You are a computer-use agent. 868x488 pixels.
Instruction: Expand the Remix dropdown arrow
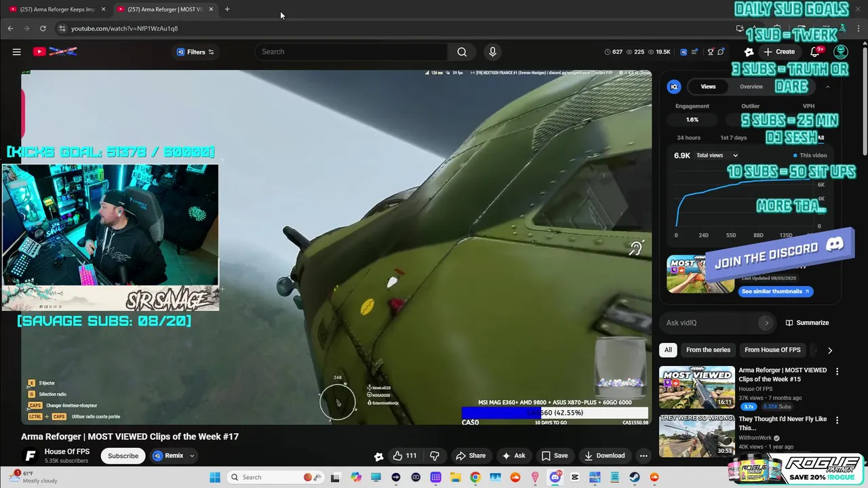192,455
